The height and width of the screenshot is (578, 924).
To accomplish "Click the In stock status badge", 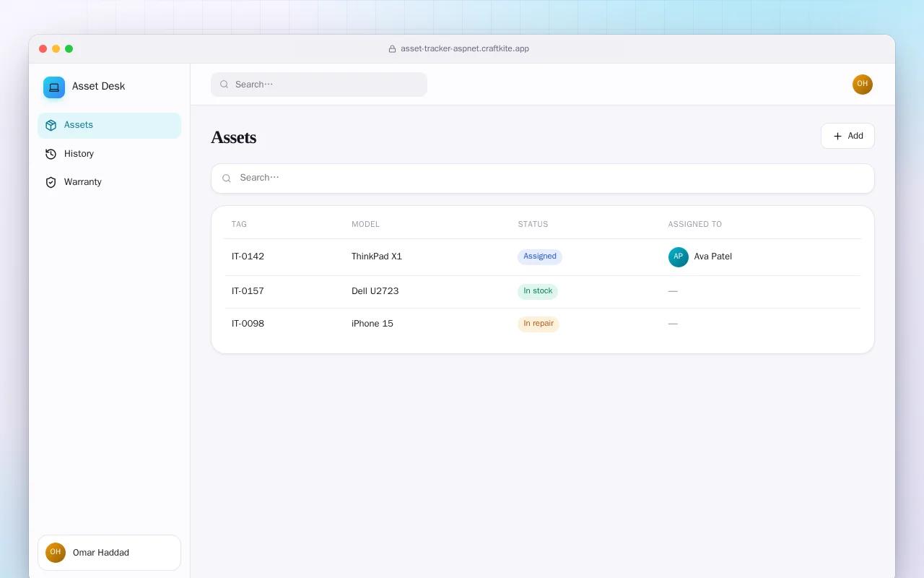I will pyautogui.click(x=538, y=291).
